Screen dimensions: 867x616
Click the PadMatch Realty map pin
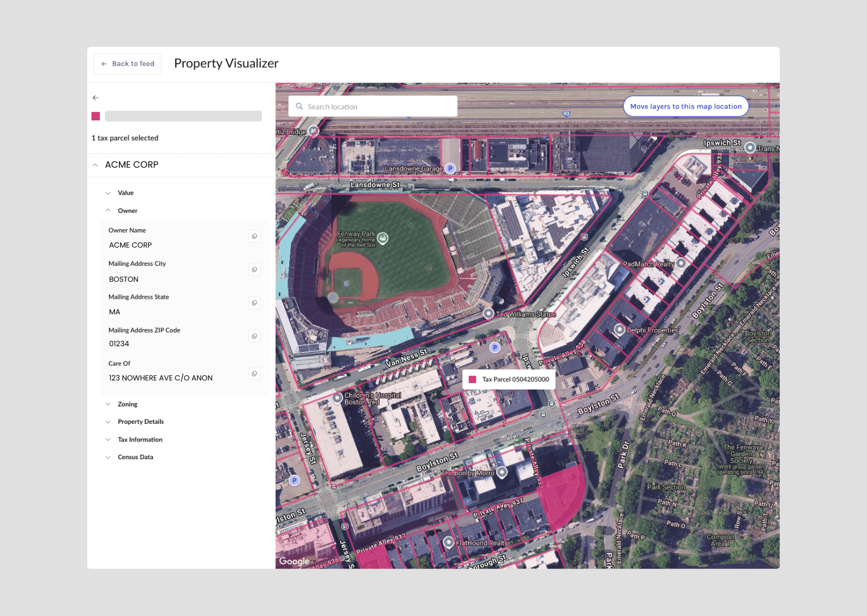pyautogui.click(x=680, y=263)
